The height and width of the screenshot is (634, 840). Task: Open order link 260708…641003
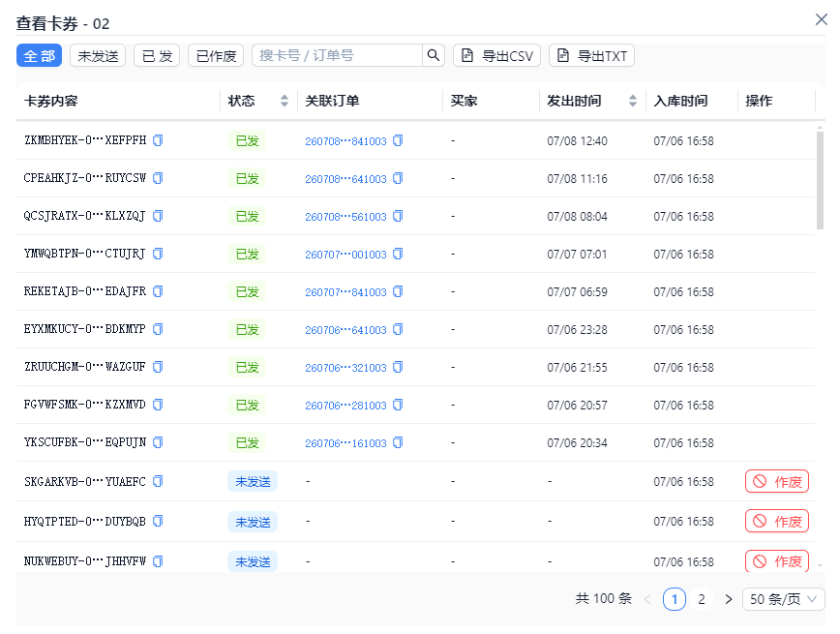[x=345, y=179]
